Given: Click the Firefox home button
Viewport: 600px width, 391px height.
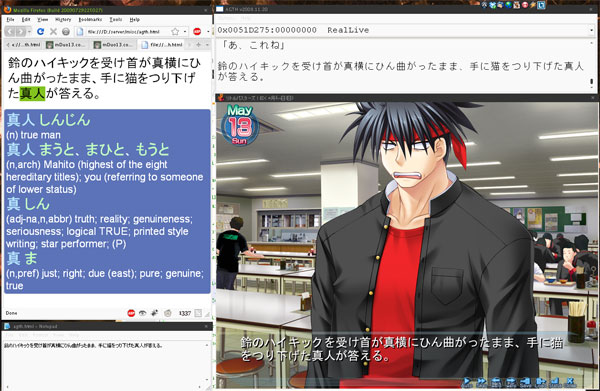Looking at the screenshot, I should point(66,31).
